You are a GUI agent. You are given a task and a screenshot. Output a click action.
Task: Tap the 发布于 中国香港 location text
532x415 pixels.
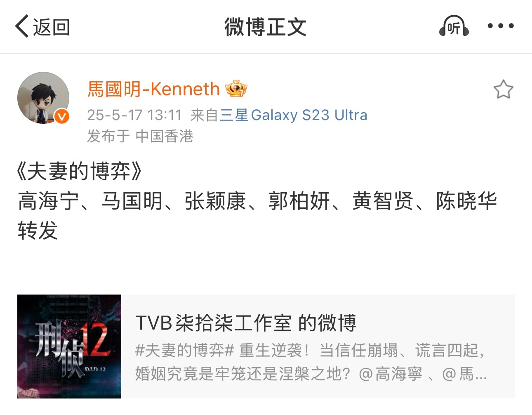coord(140,136)
